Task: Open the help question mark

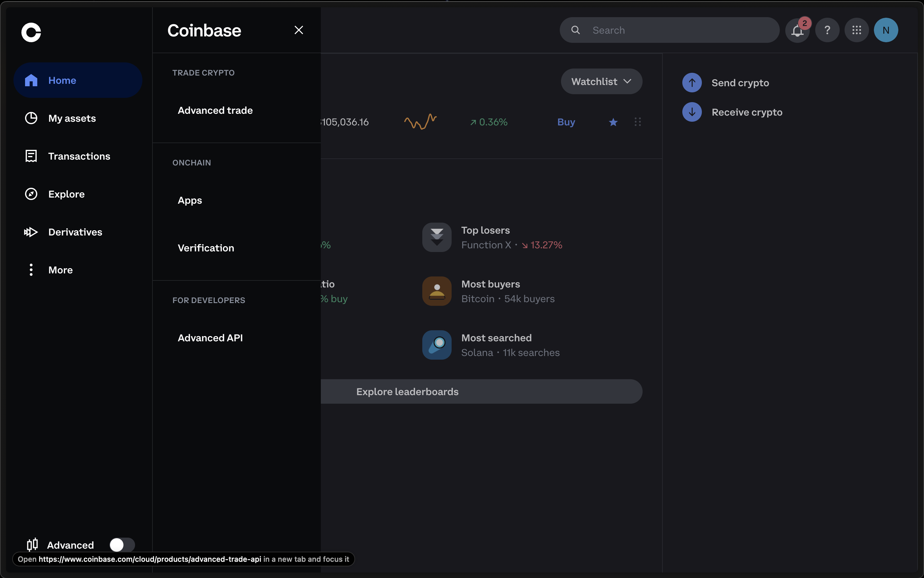Action: click(x=827, y=30)
